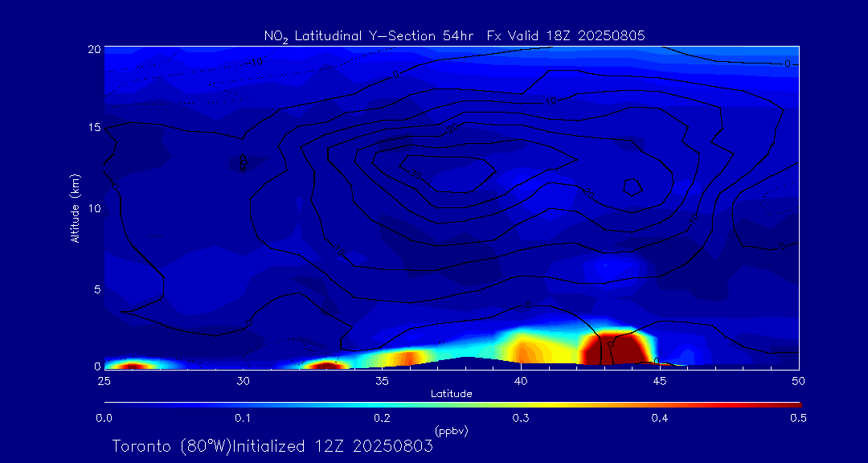Click the color bar label 0.3
This screenshot has width=868, height=463.
(520, 418)
